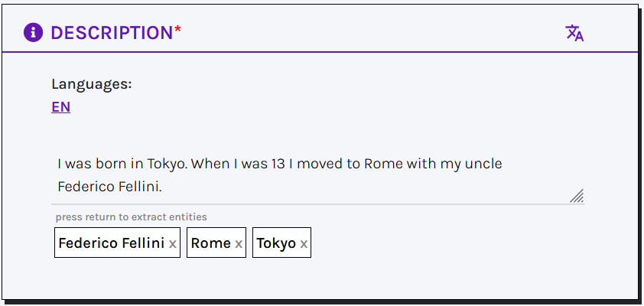Click the Federico Fellini tag label
Image resolution: width=644 pixels, height=306 pixels.
(111, 243)
